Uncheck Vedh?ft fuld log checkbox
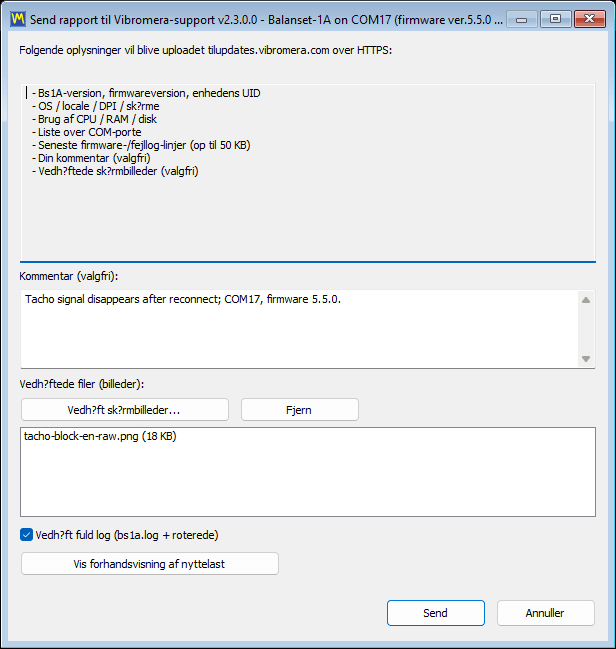Screen dimensions: 616x649 pyautogui.click(x=26, y=535)
